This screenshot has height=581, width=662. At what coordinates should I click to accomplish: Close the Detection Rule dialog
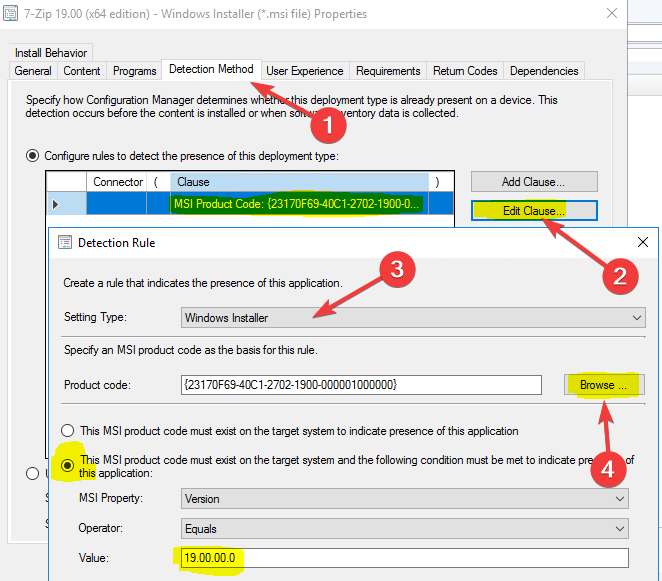tap(643, 242)
